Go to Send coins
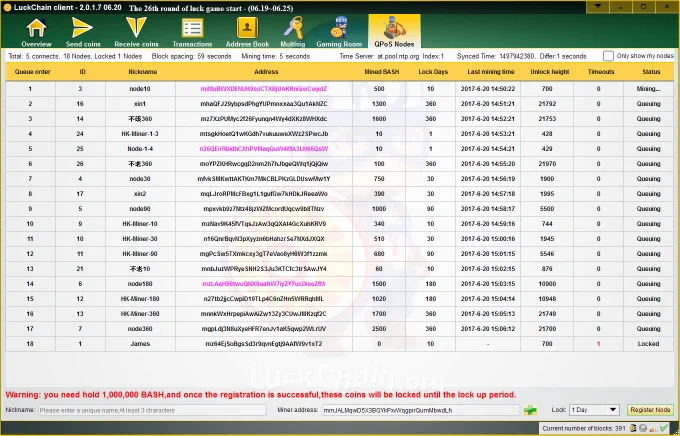Image resolution: width=680 pixels, height=436 pixels. (83, 32)
